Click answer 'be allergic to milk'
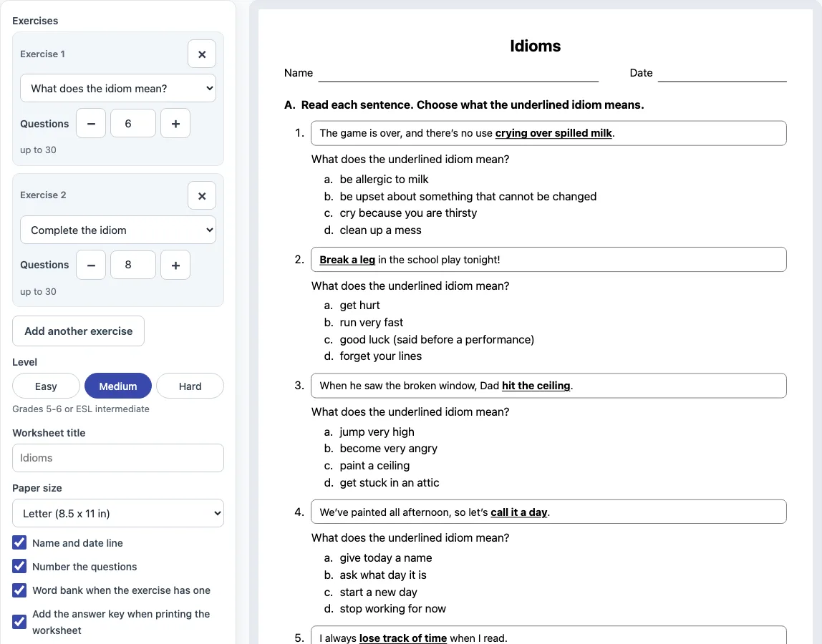The image size is (822, 644). [x=384, y=179]
